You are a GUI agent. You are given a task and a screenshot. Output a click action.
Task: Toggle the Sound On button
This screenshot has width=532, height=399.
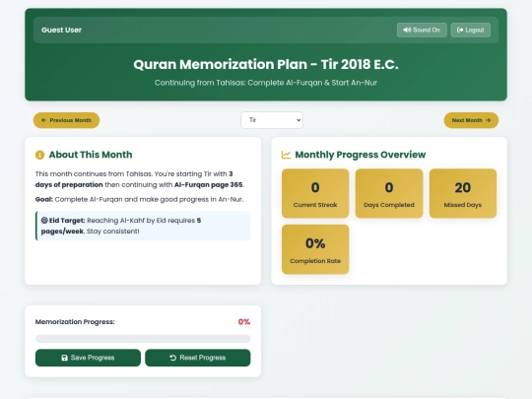click(x=422, y=30)
